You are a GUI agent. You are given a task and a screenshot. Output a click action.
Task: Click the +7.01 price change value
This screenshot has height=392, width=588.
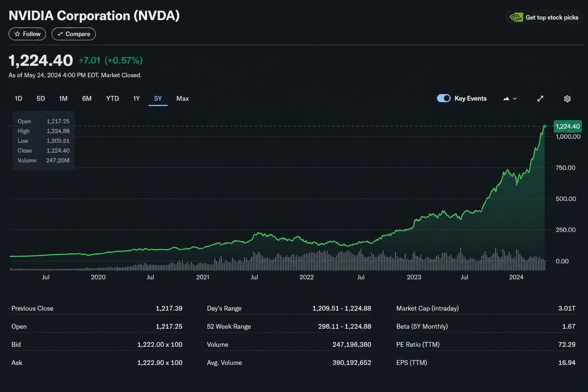point(89,60)
